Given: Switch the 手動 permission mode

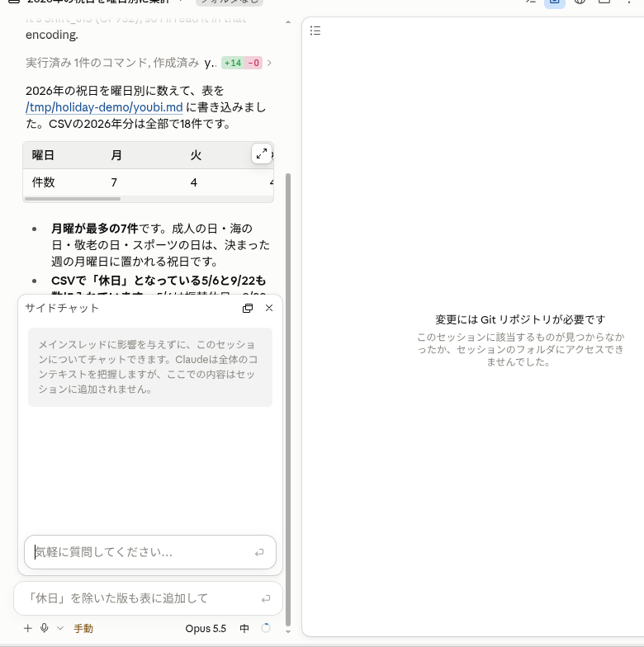Looking at the screenshot, I should click(83, 629).
